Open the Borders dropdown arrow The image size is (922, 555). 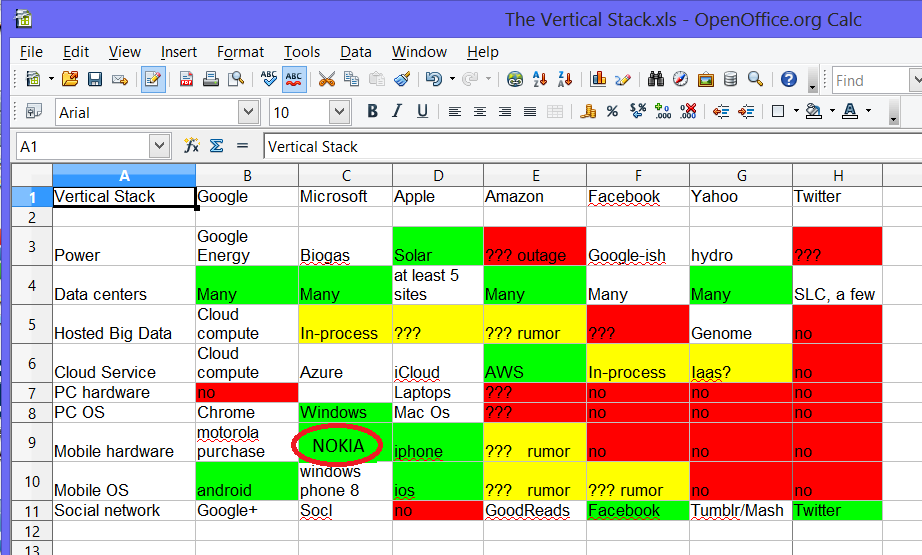[x=796, y=111]
